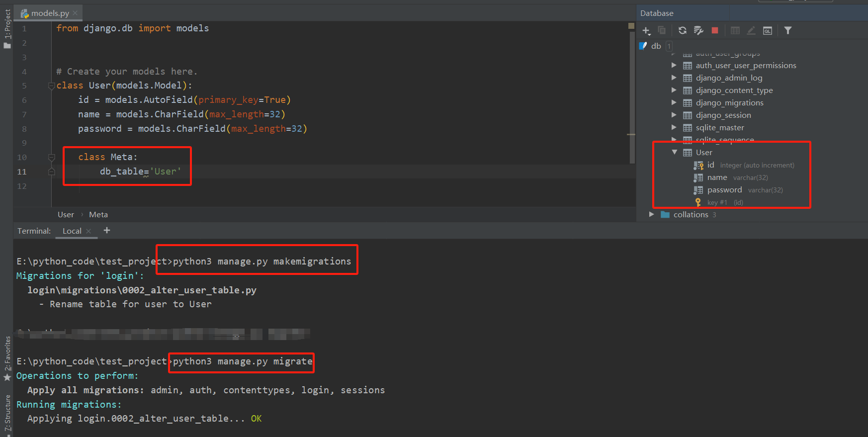The image size is (868, 437).
Task: Click the database Filter funnel icon
Action: coord(788,31)
